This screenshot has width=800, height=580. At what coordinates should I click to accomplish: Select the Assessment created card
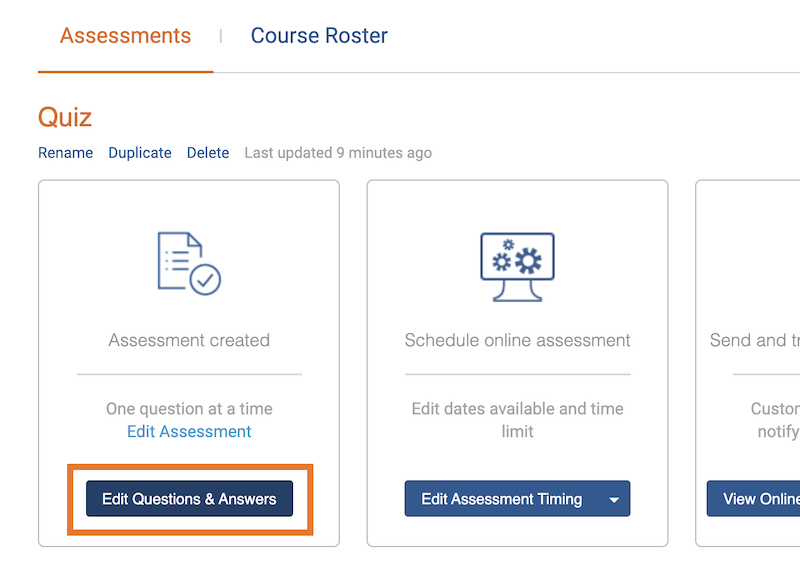pos(188,340)
